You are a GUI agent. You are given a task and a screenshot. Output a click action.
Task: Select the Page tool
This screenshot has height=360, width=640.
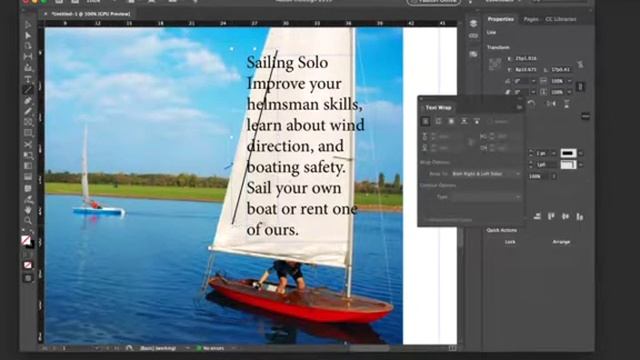pos(28,47)
